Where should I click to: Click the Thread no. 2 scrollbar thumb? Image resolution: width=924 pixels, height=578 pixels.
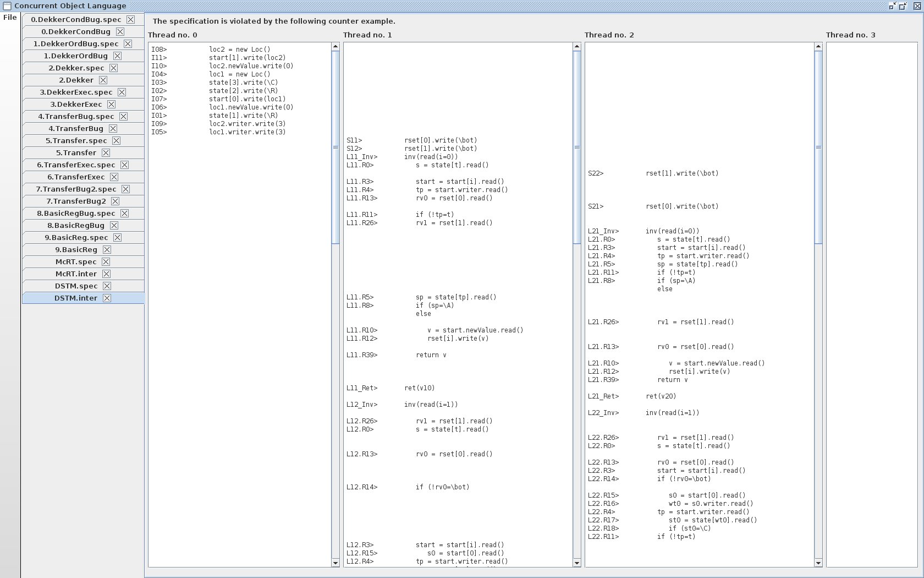pyautogui.click(x=818, y=147)
